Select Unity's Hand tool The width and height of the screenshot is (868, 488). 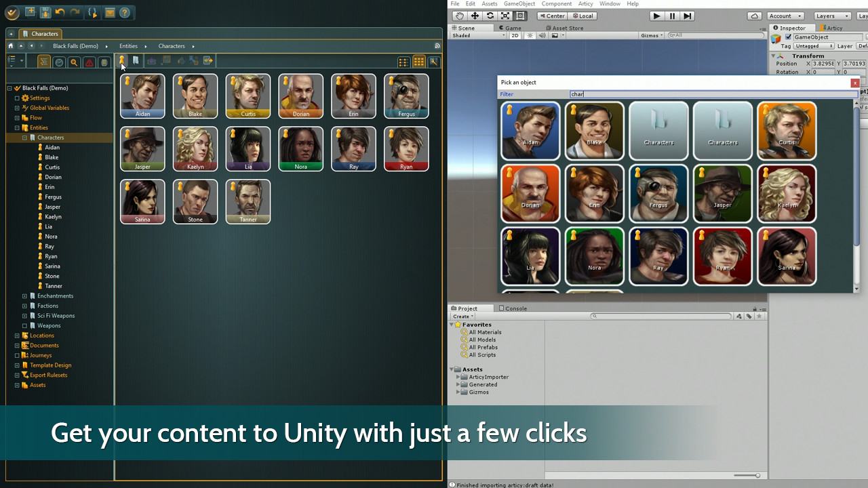tap(459, 16)
